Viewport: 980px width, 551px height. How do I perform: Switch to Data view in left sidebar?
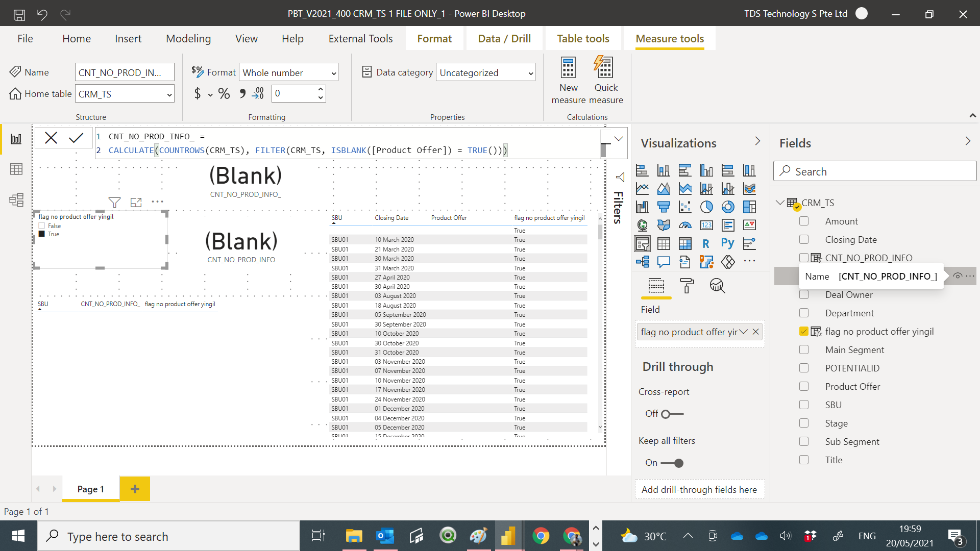(16, 169)
